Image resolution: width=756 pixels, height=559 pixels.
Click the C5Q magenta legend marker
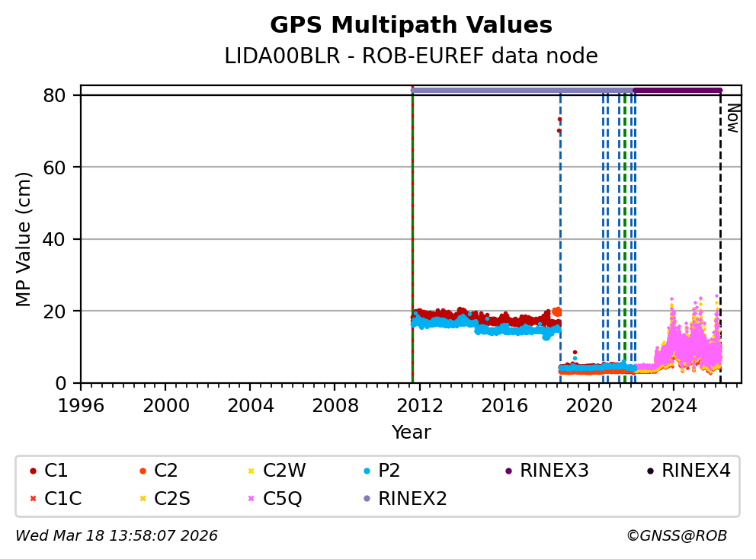(251, 499)
